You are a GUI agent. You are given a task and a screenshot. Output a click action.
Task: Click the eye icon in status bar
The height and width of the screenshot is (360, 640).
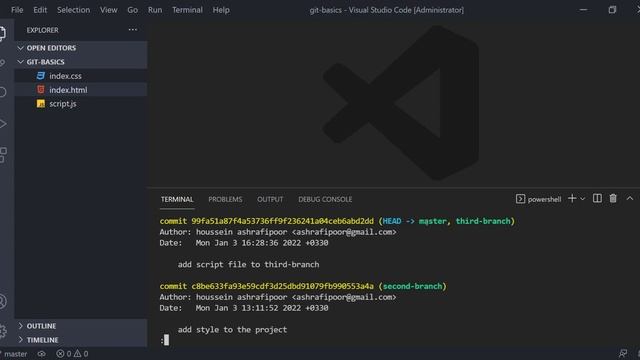click(42, 354)
